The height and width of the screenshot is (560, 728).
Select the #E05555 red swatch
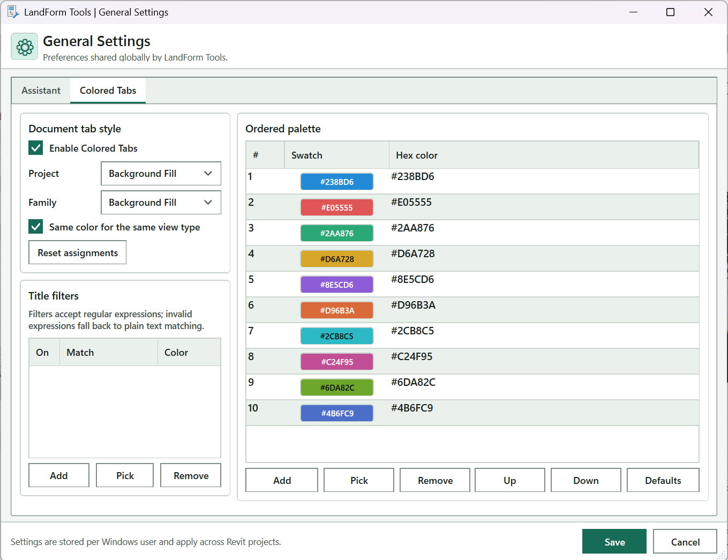(337, 207)
